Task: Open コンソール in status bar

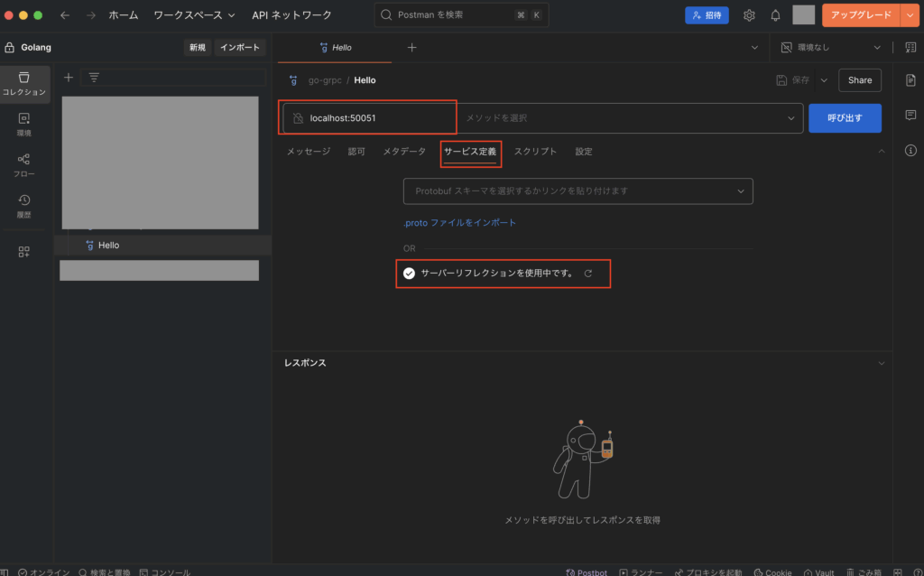Action: tap(165, 571)
